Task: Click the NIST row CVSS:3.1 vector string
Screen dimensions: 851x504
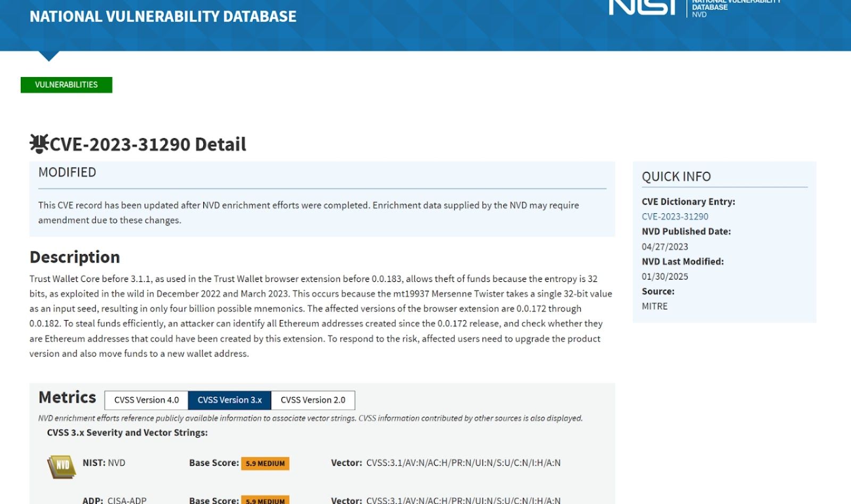Action: [463, 463]
